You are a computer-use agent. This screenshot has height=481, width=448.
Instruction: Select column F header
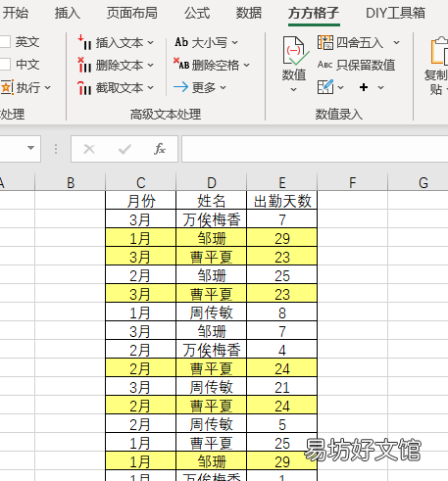click(352, 182)
